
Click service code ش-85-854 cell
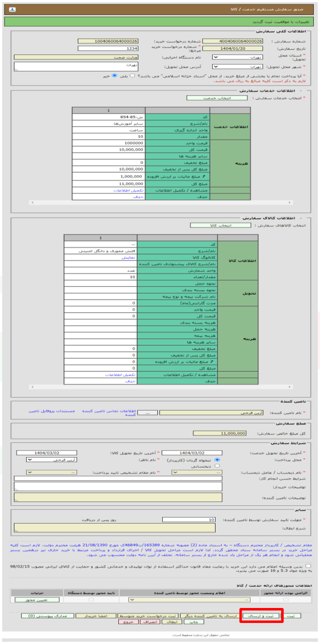pyautogui.click(x=108, y=116)
